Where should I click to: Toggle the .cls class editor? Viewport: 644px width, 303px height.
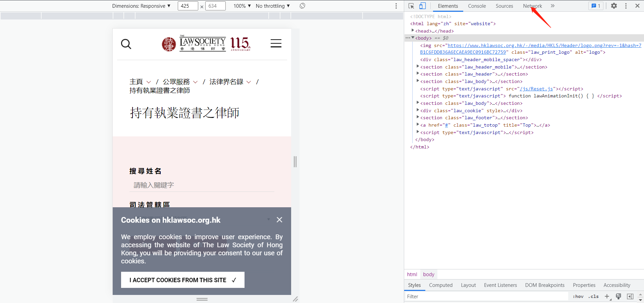[x=593, y=296]
